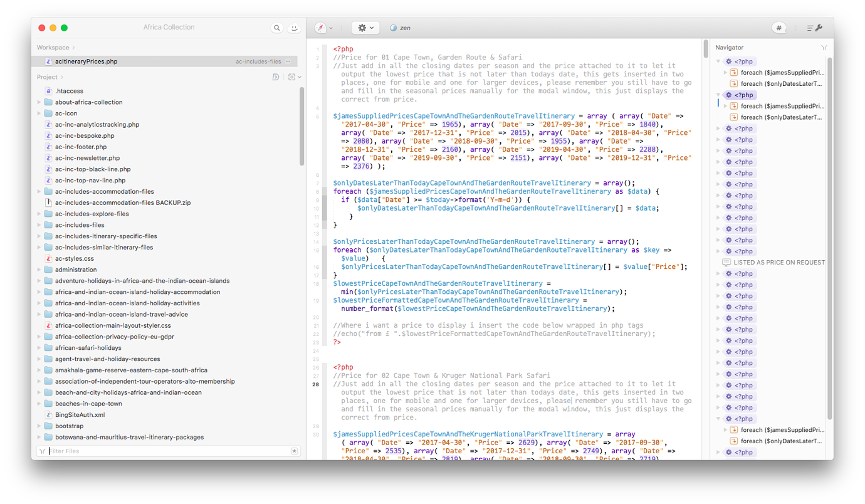Click the smiley face feedback icon
This screenshot has height=504, width=865.
pos(293,28)
